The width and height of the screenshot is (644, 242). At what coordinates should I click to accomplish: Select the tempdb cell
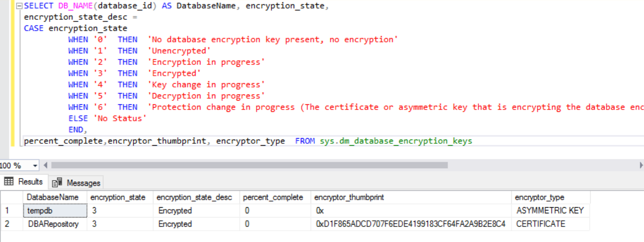click(40, 211)
